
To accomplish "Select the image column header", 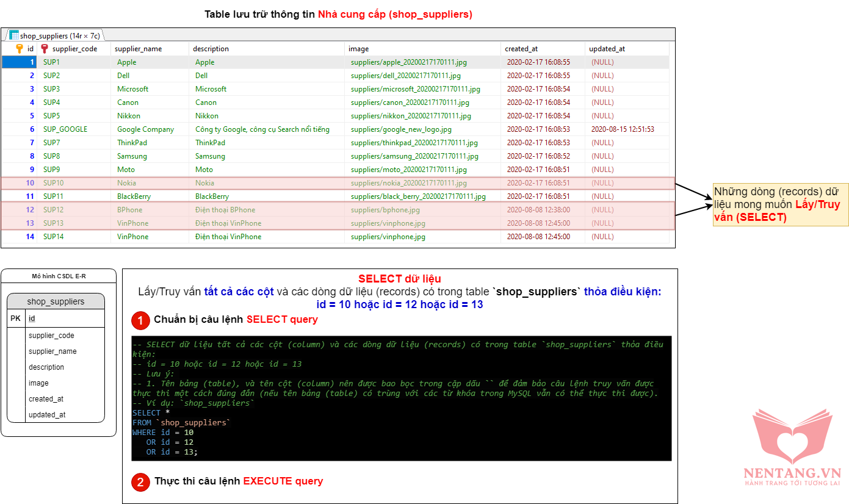I will pos(359,49).
